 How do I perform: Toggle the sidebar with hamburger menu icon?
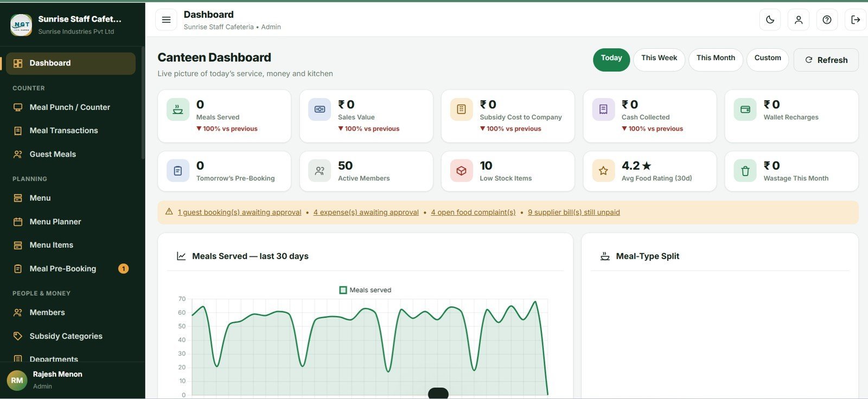point(166,20)
